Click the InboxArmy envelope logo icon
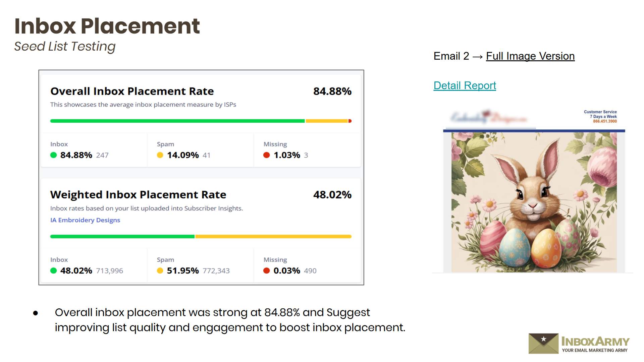644x362 pixels. coord(543,343)
